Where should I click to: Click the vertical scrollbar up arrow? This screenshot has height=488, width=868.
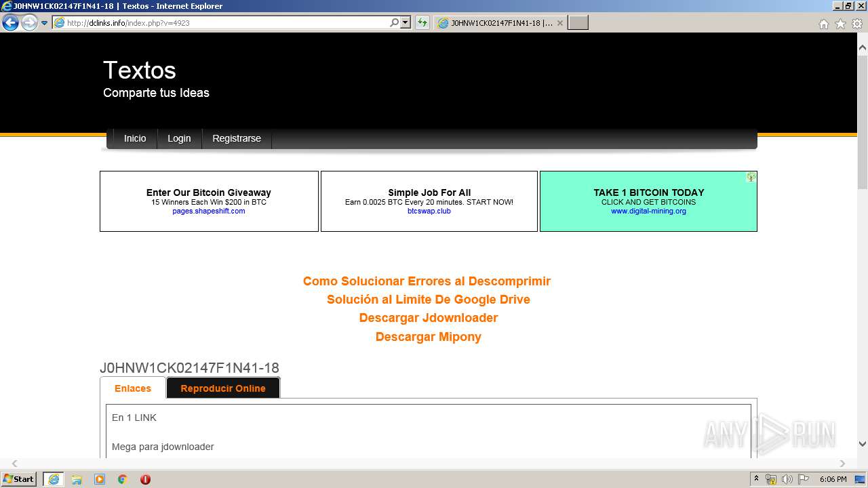point(863,48)
